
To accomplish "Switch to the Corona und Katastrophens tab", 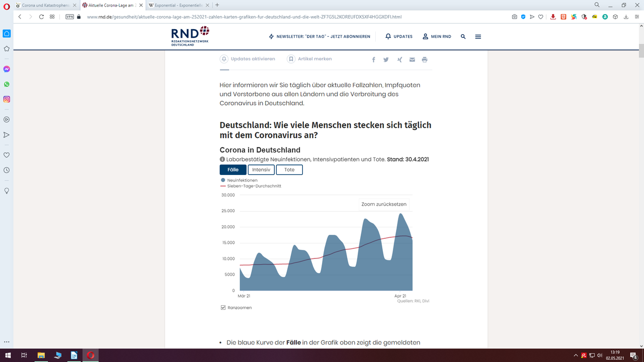I will pyautogui.click(x=45, y=5).
